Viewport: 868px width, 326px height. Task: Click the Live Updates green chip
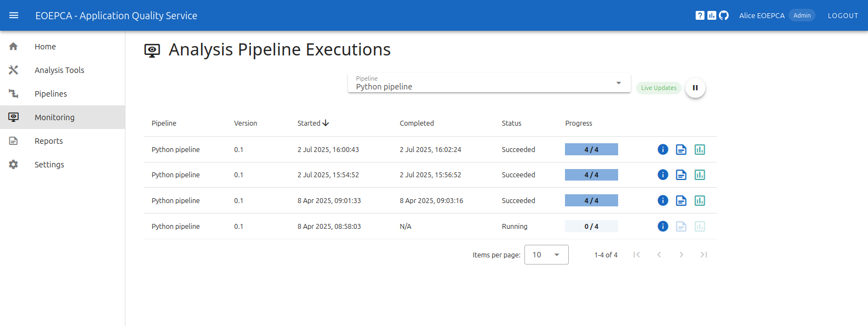659,88
